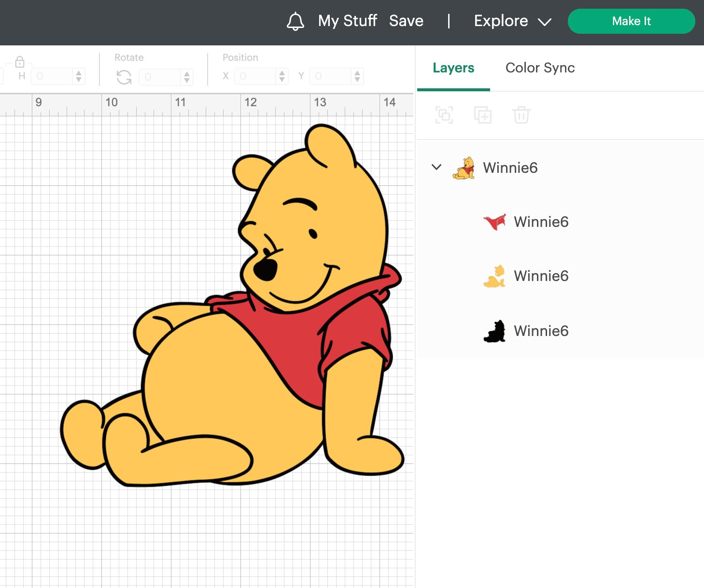
Task: Click the rotate icon in the toolbar
Action: coord(124,77)
